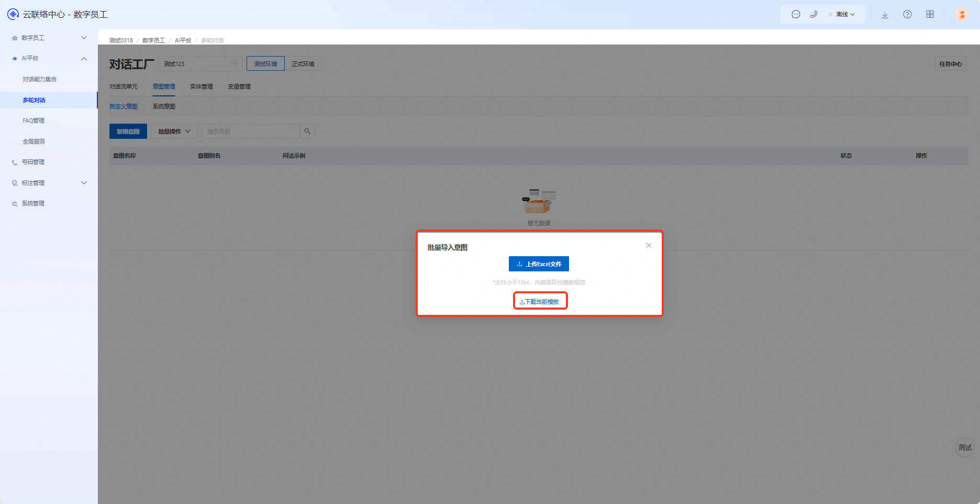Switch to 正式环境 environment

click(303, 64)
